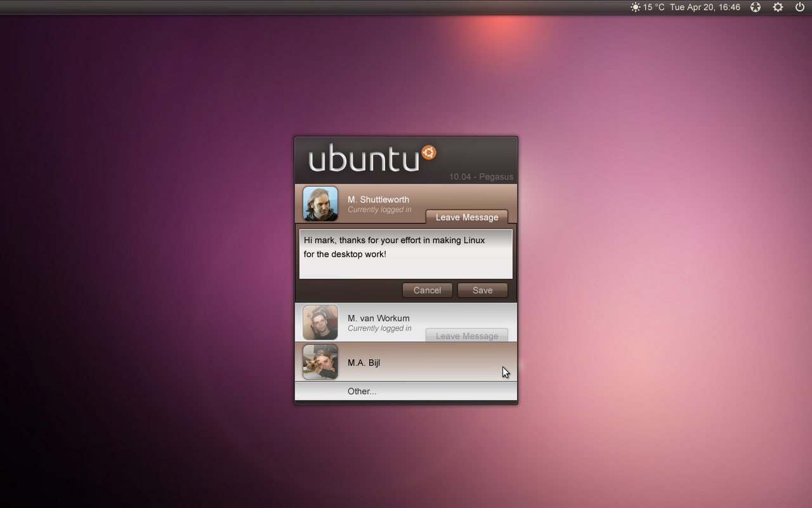Image resolution: width=812 pixels, height=508 pixels.
Task: Choose the Other... login option
Action: [406, 391]
